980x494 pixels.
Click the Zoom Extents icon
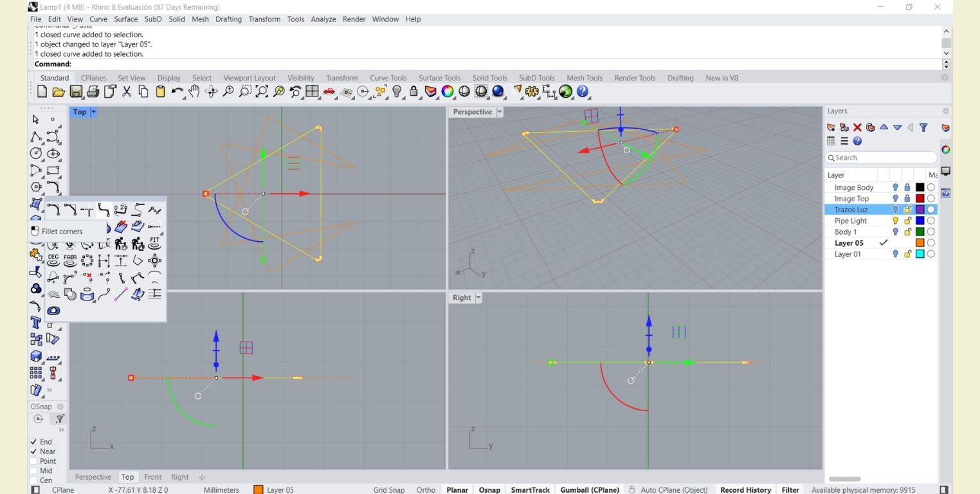(x=262, y=92)
